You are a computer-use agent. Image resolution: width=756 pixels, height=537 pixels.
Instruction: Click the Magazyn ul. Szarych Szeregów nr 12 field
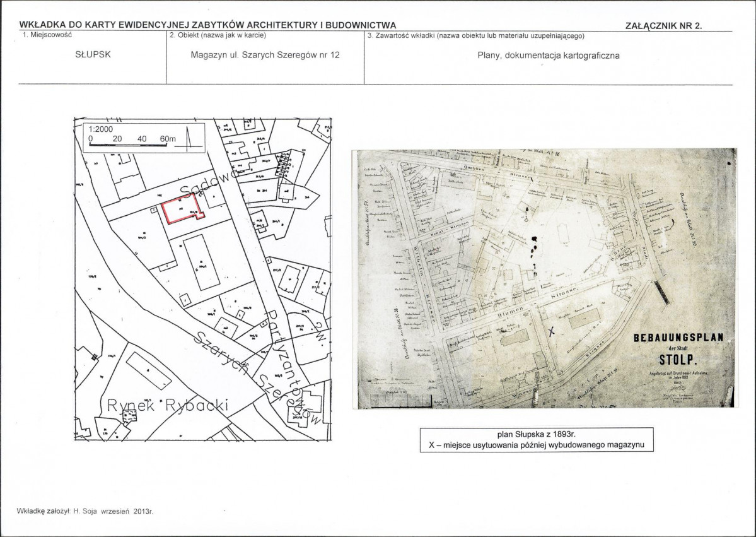tap(265, 55)
